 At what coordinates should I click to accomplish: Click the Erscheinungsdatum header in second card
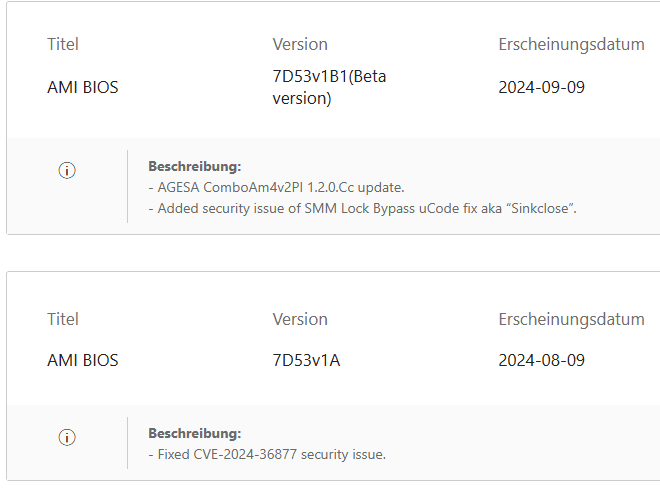click(571, 319)
